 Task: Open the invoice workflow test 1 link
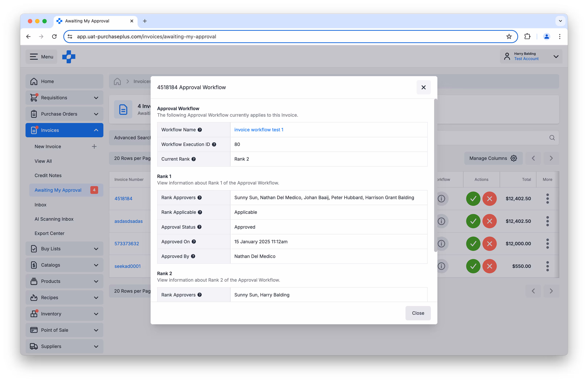coord(259,130)
